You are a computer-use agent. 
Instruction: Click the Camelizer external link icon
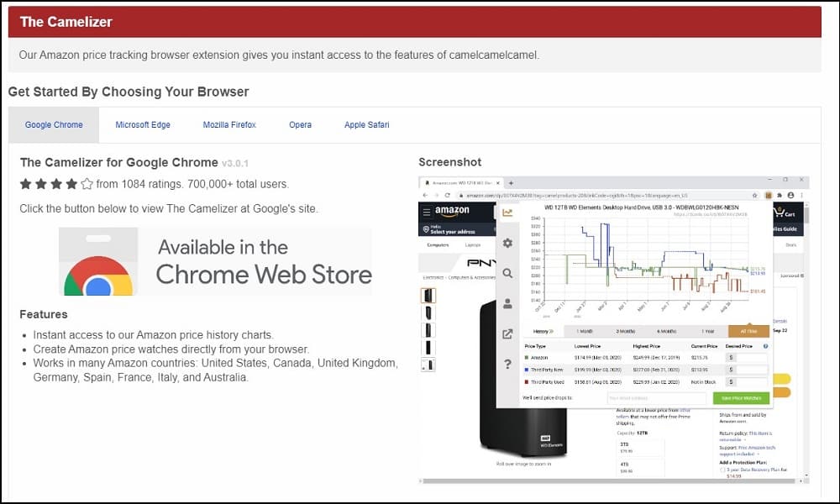507,334
